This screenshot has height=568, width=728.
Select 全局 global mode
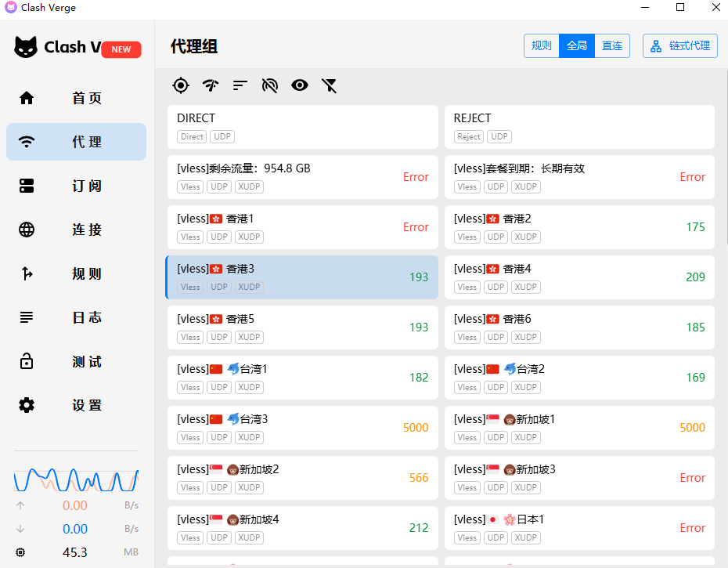(577, 45)
